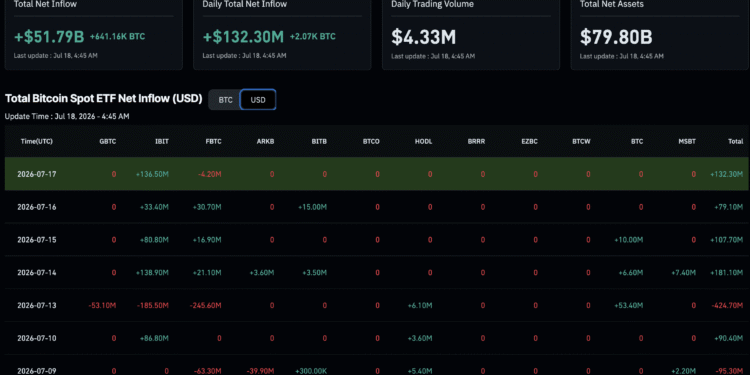The image size is (750, 375).
Task: Click the IBIT column header
Action: [162, 142]
